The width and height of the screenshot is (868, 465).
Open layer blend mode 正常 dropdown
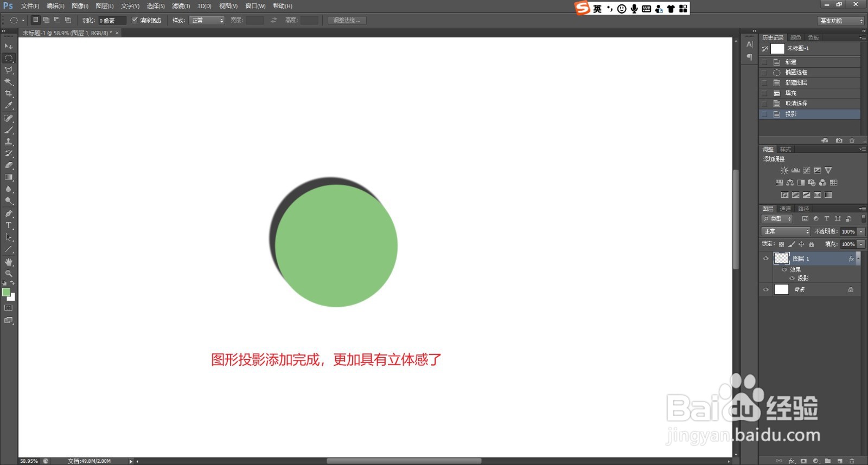pos(786,231)
